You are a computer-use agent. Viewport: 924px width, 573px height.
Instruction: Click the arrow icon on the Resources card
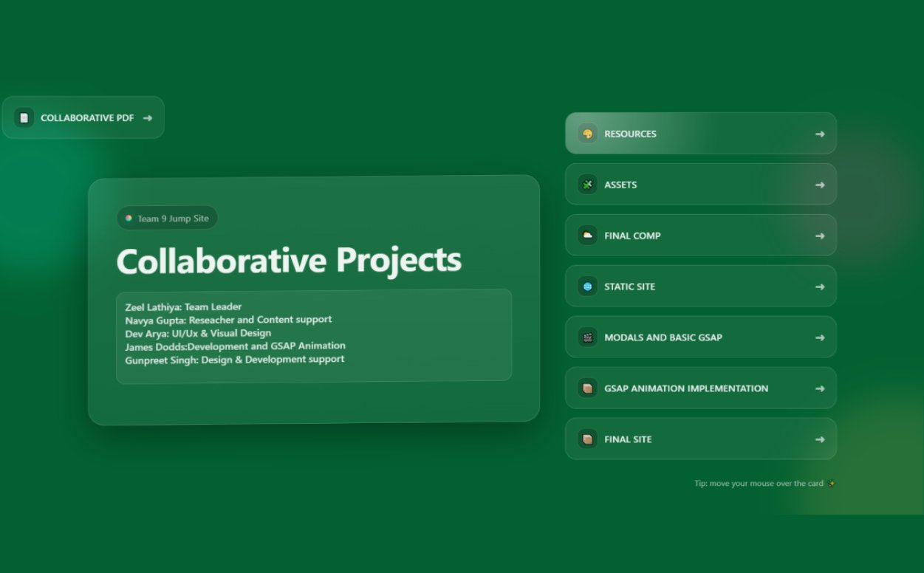820,134
